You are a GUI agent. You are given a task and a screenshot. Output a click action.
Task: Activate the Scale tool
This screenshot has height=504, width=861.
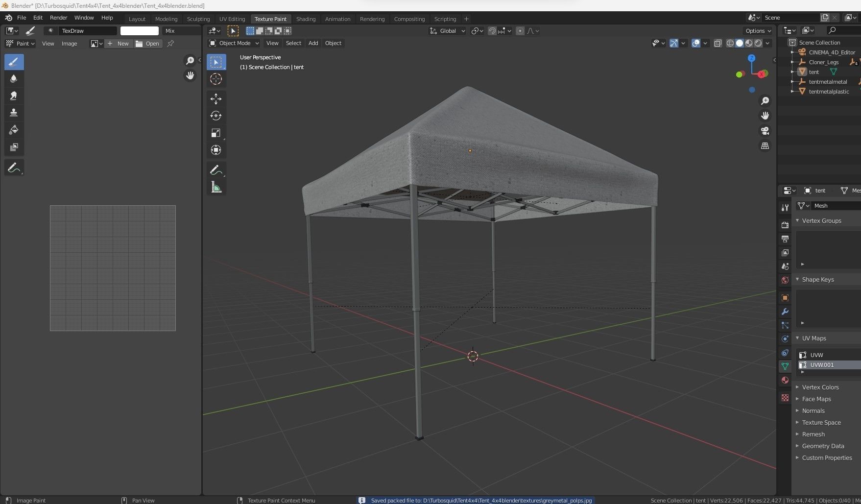click(x=216, y=133)
